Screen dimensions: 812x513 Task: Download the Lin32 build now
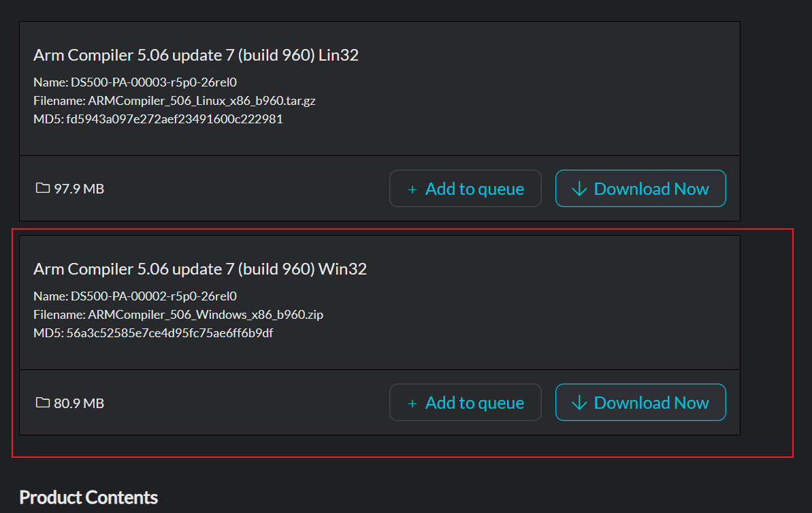(640, 189)
